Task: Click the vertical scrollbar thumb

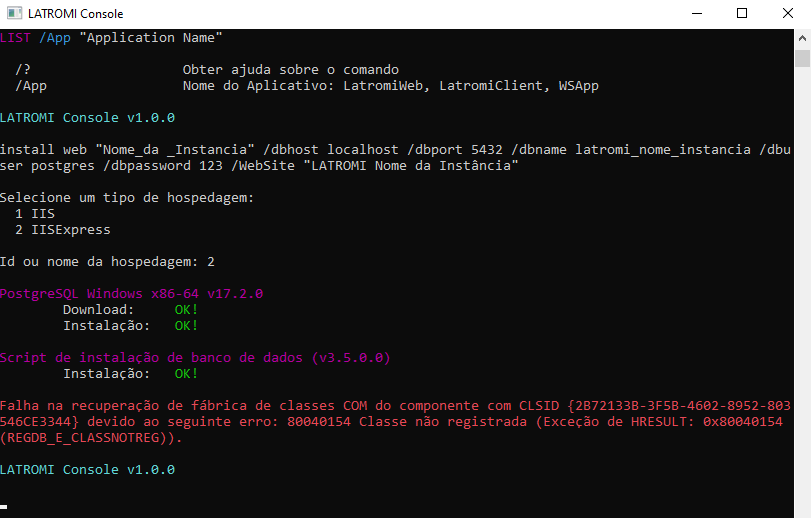Action: point(802,58)
